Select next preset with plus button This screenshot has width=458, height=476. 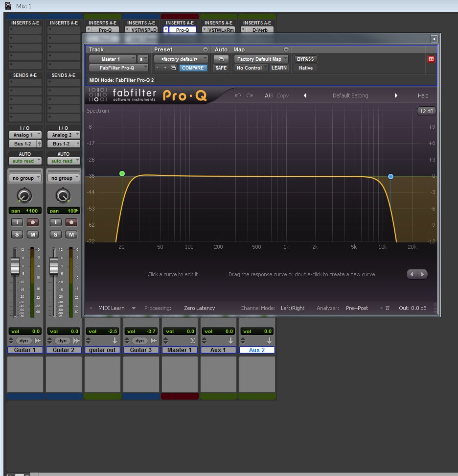click(x=165, y=68)
